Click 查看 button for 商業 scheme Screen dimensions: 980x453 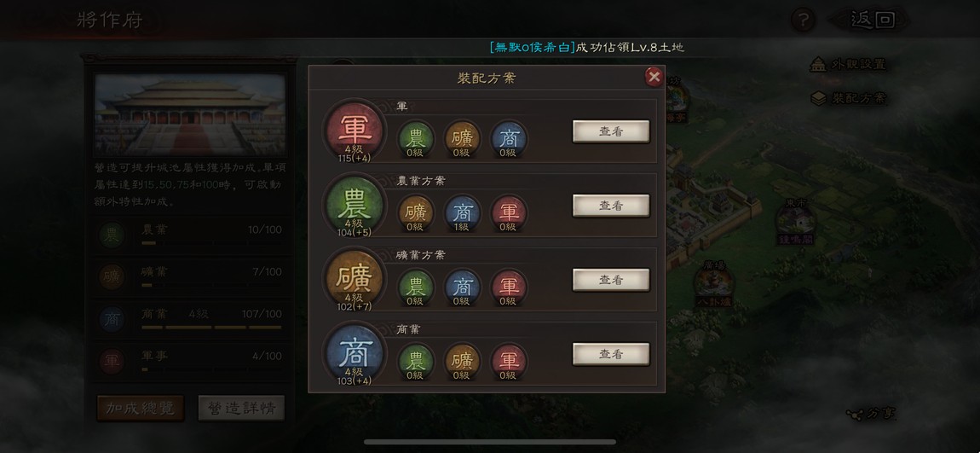point(611,354)
